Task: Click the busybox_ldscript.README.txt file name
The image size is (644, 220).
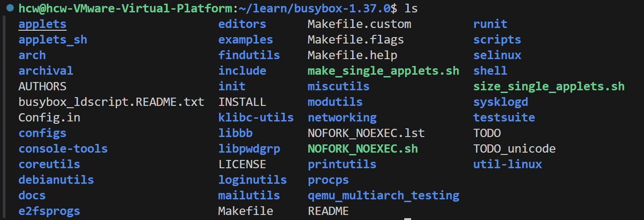Action: [x=111, y=102]
